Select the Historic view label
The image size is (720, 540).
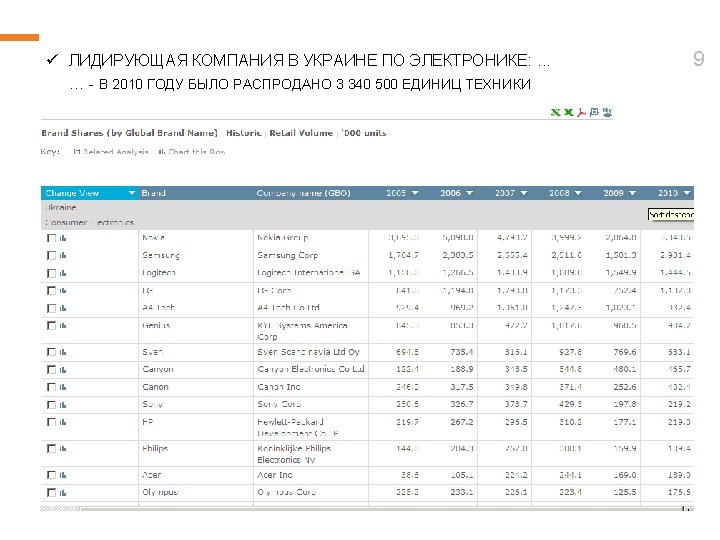243,133
